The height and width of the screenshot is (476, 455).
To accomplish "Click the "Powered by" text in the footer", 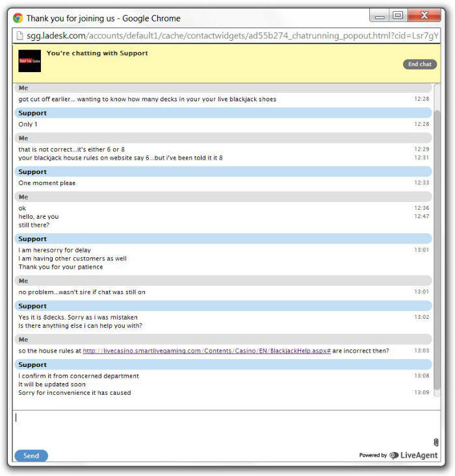I will click(372, 456).
